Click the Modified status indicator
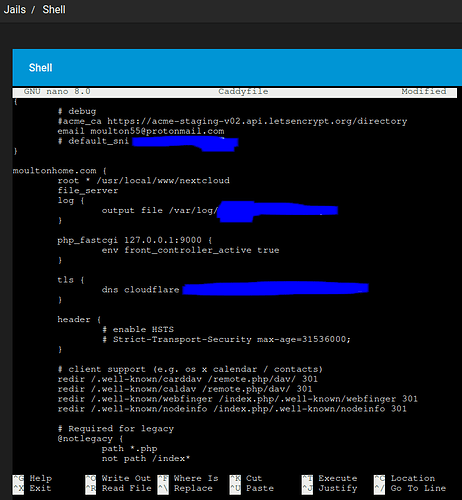462x500 pixels. click(424, 92)
